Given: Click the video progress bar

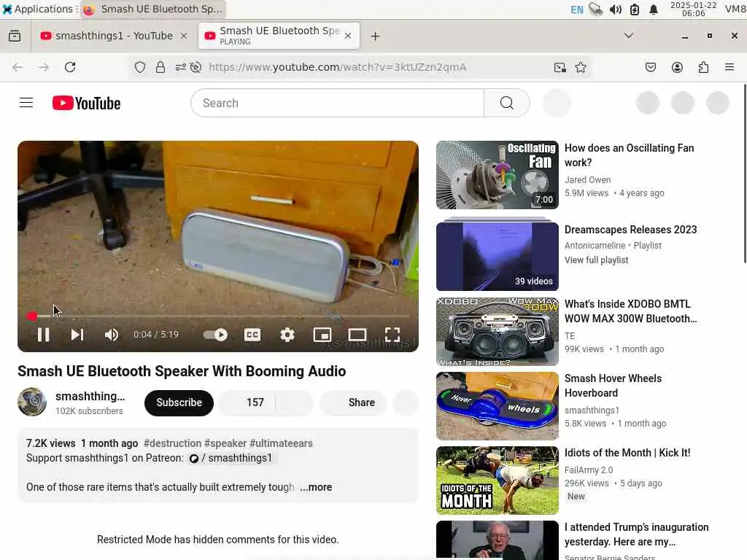Looking at the screenshot, I should [218, 316].
